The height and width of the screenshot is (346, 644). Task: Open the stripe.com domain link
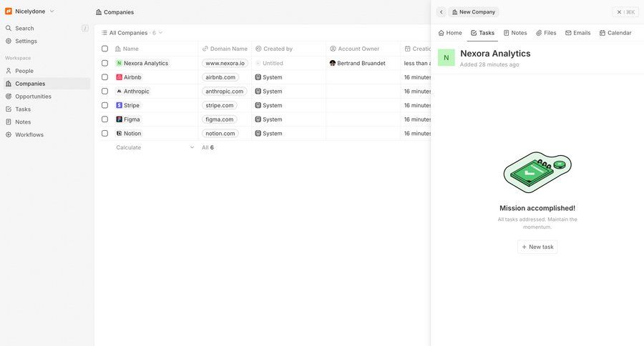[x=220, y=105]
